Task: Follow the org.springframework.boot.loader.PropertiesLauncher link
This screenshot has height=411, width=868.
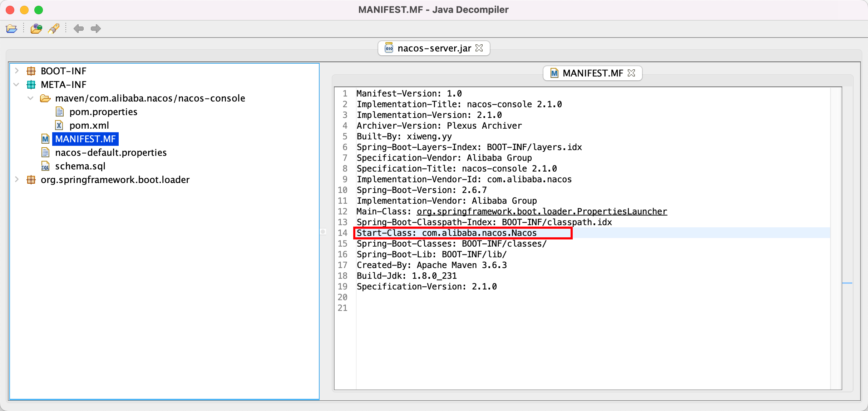Action: click(542, 212)
